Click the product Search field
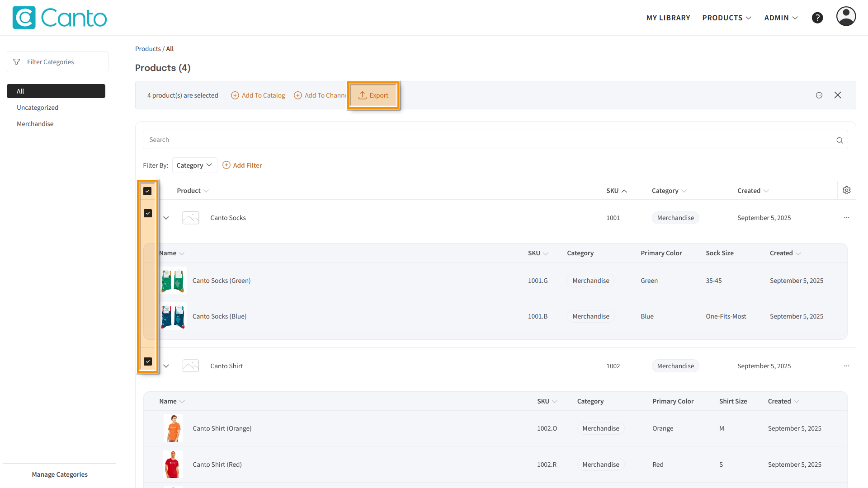Screen dimensions: 868x488 pos(488,140)
